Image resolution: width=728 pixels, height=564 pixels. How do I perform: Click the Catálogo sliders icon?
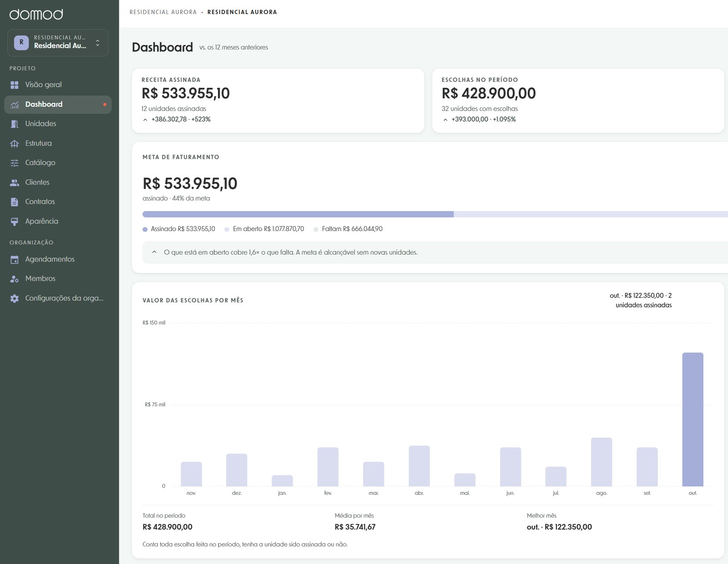pyautogui.click(x=15, y=163)
